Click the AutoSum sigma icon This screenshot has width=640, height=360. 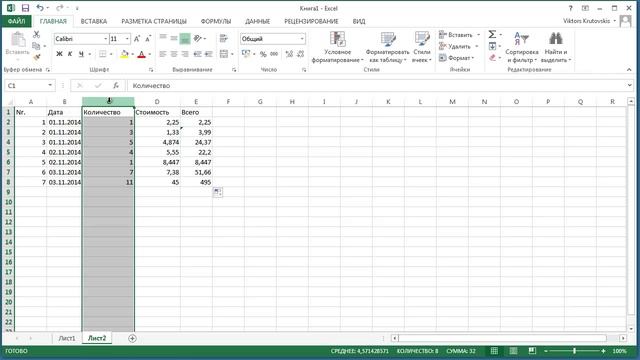492,35
